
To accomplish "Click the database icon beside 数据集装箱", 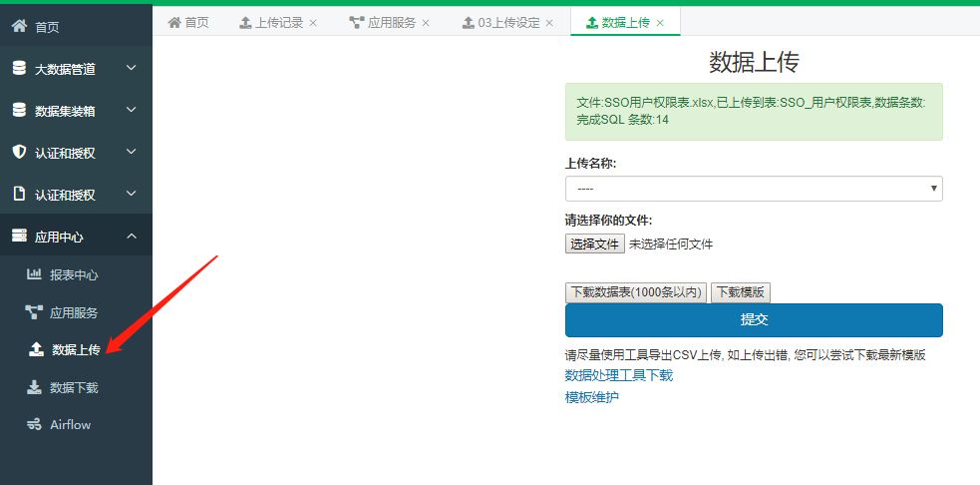I will click(19, 110).
